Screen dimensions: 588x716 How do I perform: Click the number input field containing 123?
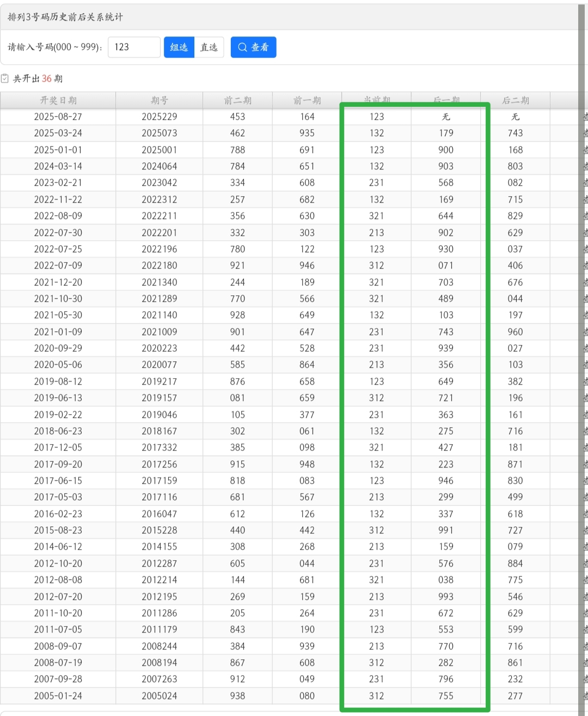coord(134,47)
